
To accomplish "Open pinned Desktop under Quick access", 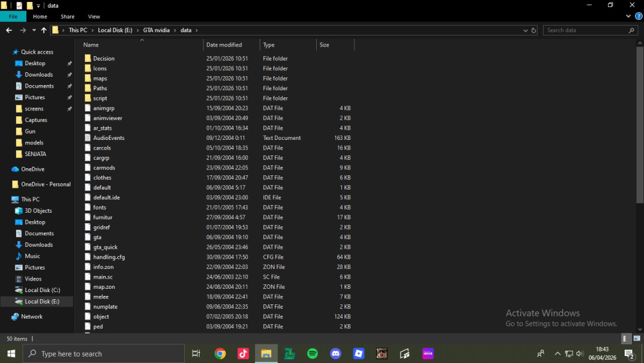I will click(x=35, y=63).
